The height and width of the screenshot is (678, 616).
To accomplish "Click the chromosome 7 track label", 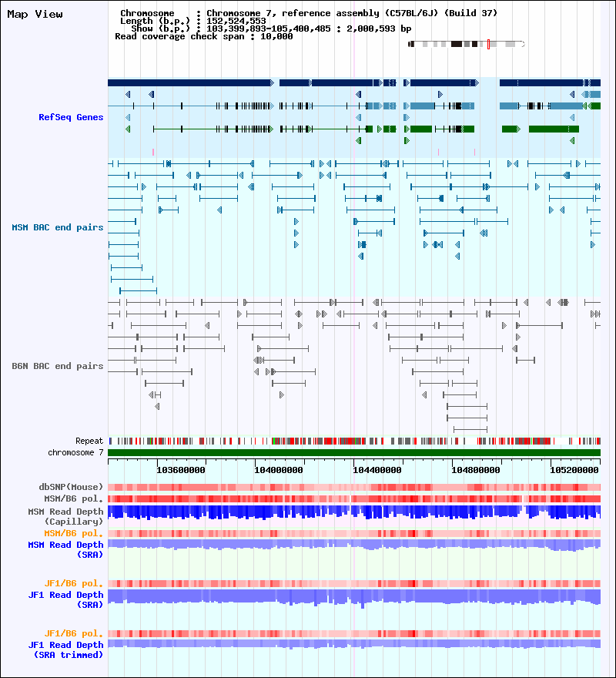I will click(x=75, y=453).
